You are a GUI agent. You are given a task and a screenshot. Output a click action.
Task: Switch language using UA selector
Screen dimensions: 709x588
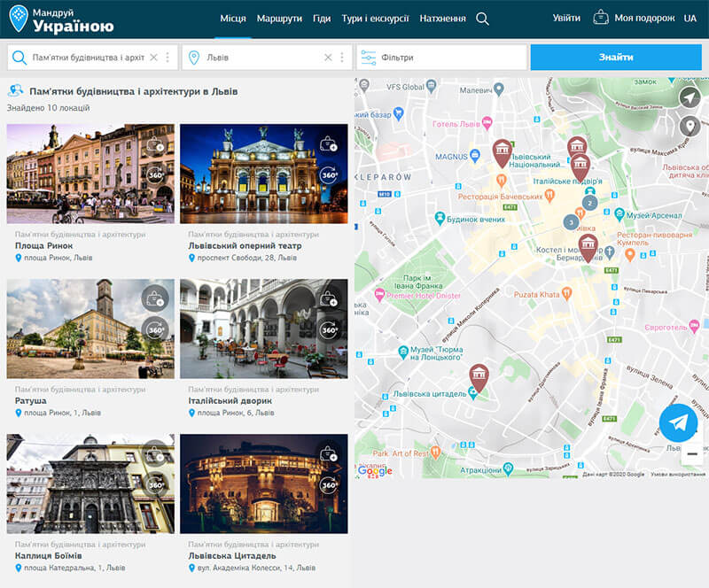pyautogui.click(x=690, y=19)
